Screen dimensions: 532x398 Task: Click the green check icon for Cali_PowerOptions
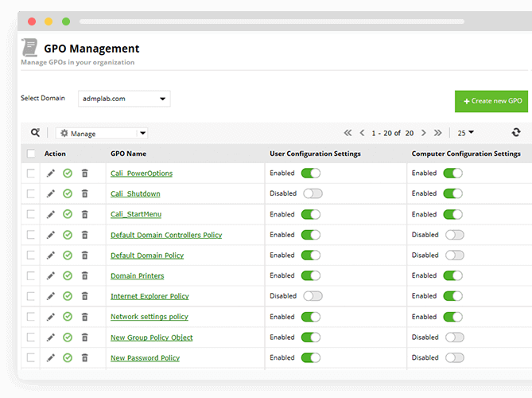pyautogui.click(x=68, y=174)
